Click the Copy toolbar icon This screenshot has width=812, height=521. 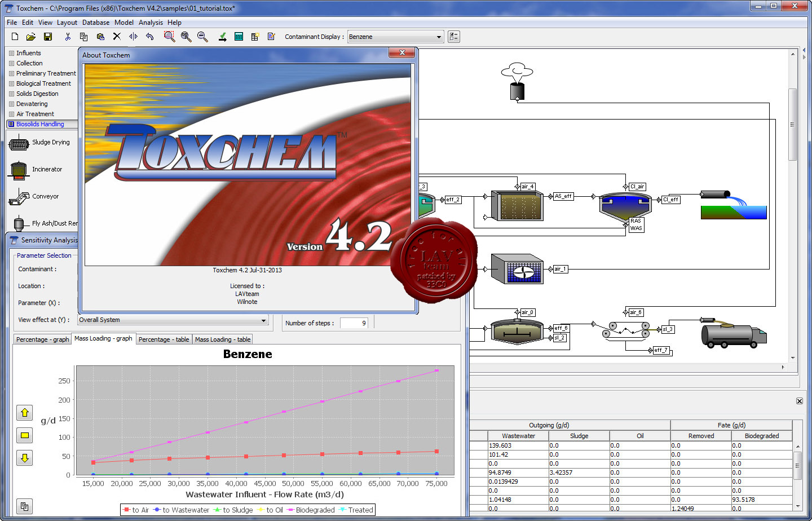[x=83, y=37]
